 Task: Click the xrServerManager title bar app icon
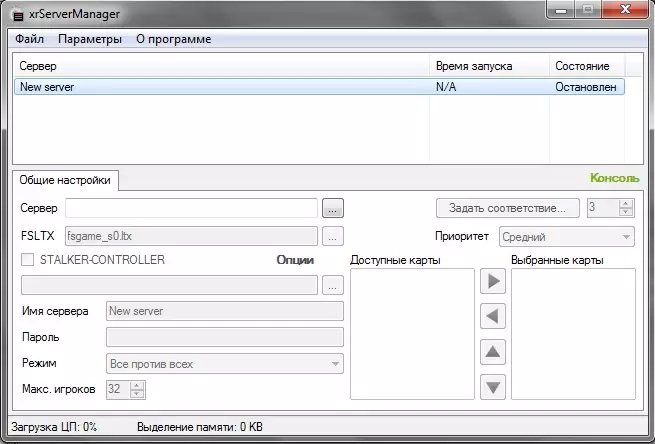coord(17,15)
